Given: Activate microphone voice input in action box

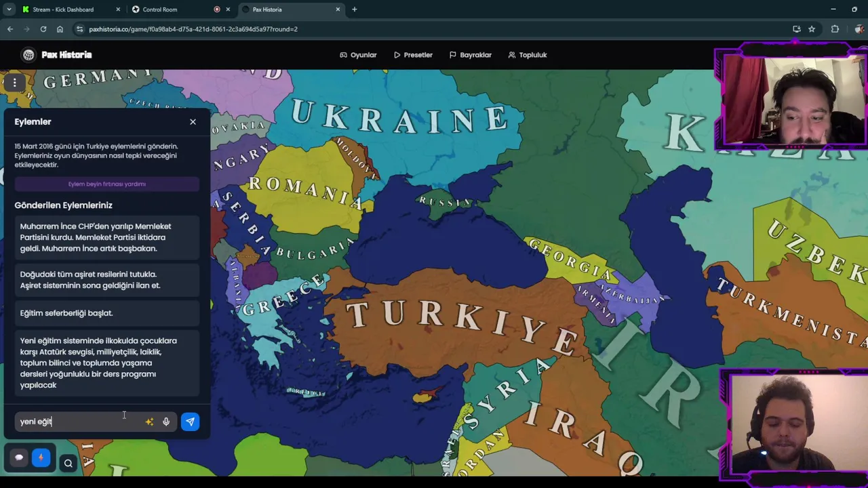Looking at the screenshot, I should tap(166, 422).
